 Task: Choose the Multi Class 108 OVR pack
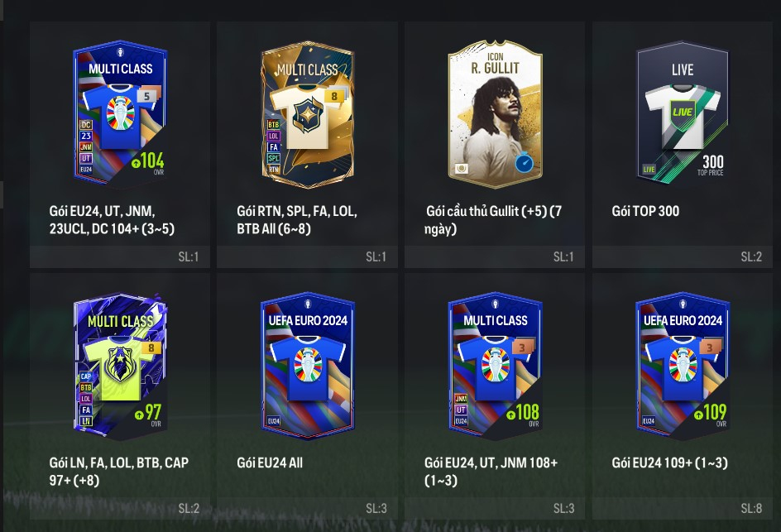(x=495, y=367)
